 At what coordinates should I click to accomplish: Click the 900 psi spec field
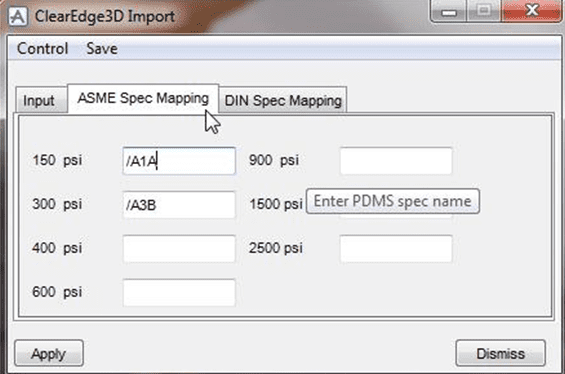click(396, 161)
